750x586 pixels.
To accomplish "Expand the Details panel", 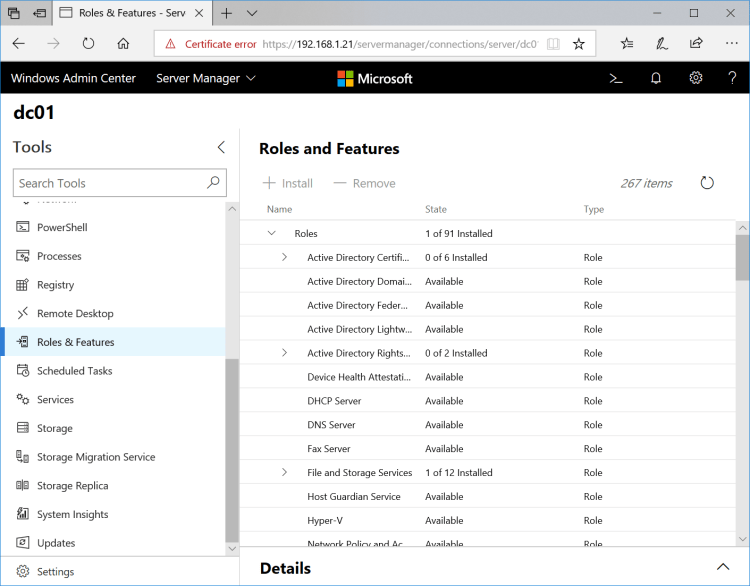I will click(x=723, y=568).
